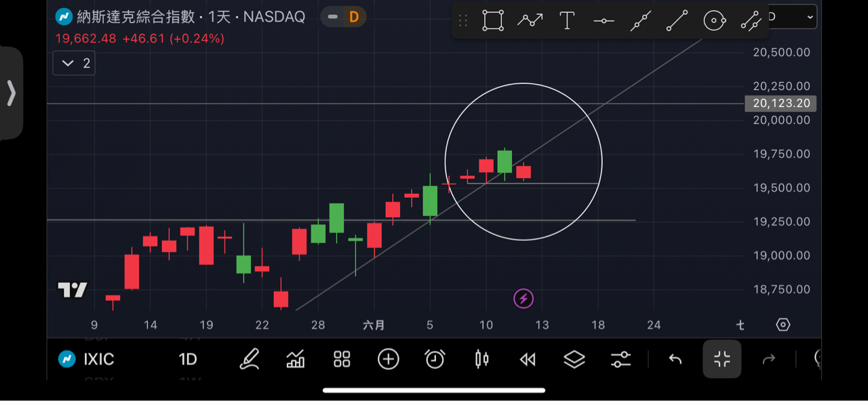Change the candlestick chart type
The height and width of the screenshot is (401, 868).
click(x=481, y=359)
